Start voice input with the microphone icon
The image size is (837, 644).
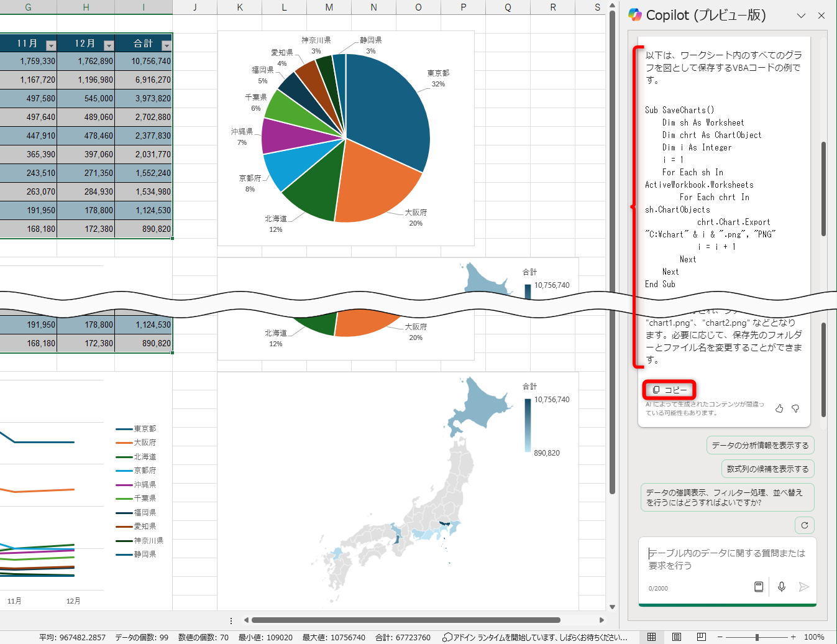(x=781, y=586)
